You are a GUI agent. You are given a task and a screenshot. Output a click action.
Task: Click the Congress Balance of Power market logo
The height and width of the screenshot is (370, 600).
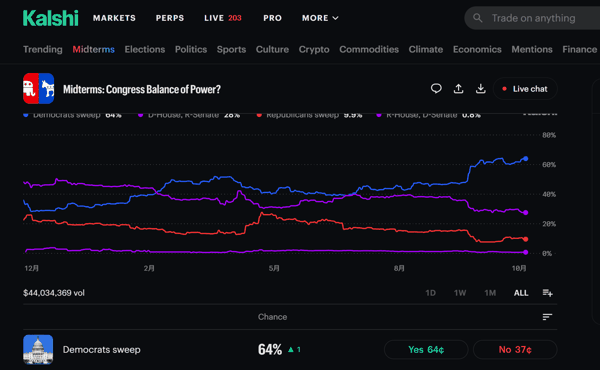click(x=39, y=88)
